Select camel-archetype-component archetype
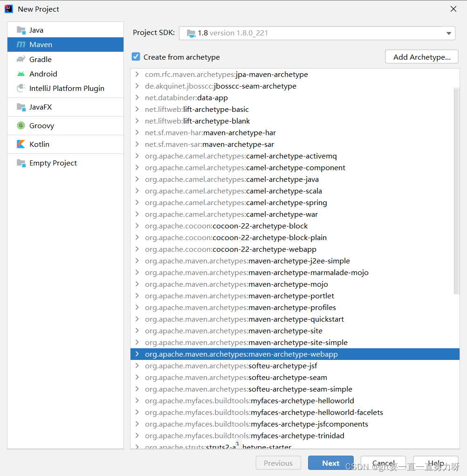This screenshot has height=476, width=467. click(295, 167)
